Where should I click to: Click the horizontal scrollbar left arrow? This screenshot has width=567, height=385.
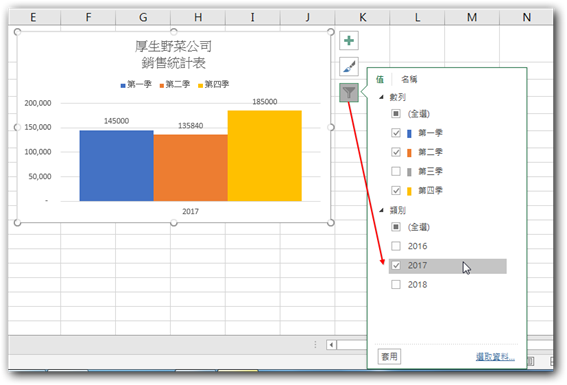click(x=331, y=345)
